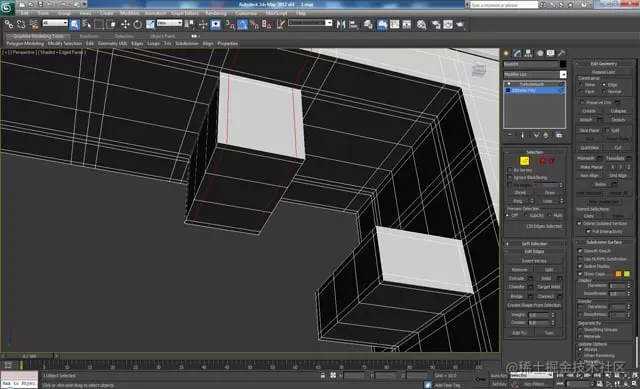Open the 3ds Max application menu logo
Image resolution: width=640 pixels, height=389 pixels.
coord(7,7)
